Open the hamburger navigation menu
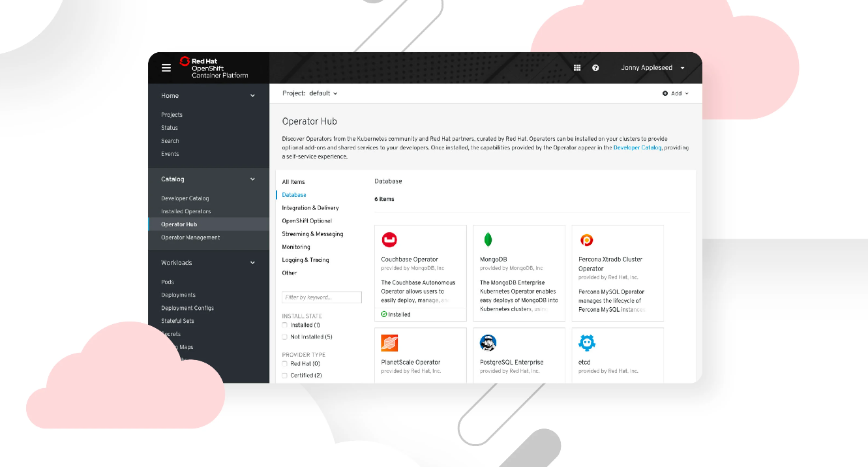868x467 pixels. point(166,67)
